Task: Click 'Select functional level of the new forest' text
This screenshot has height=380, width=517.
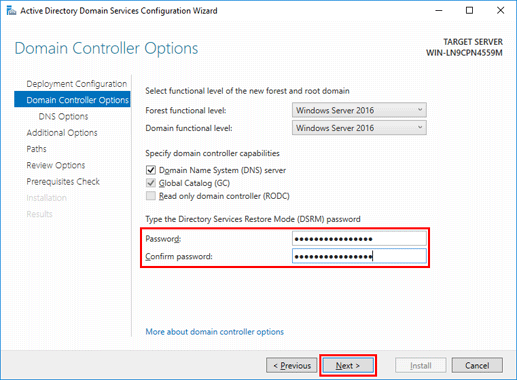Action: click(247, 91)
